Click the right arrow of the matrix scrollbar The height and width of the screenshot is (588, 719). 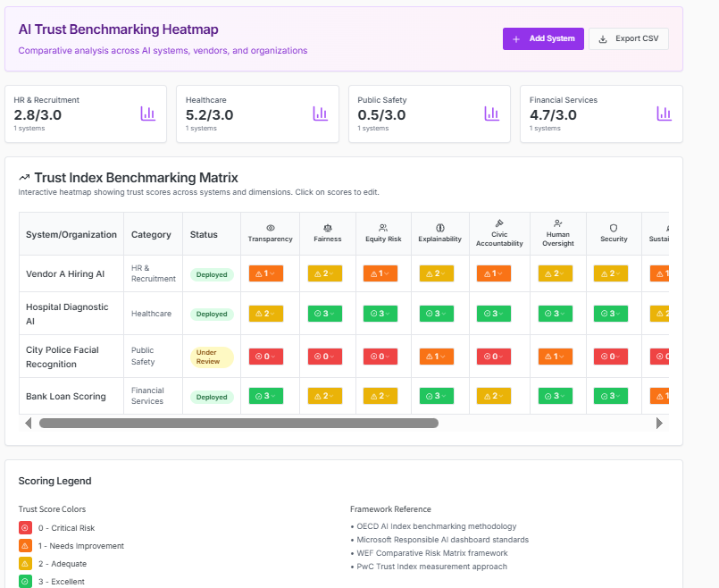pyautogui.click(x=659, y=422)
